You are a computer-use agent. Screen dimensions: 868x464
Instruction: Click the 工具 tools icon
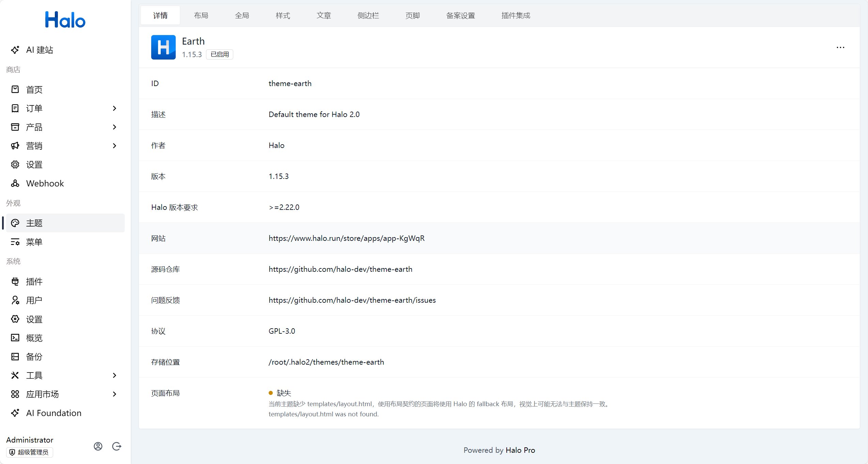tap(15, 375)
